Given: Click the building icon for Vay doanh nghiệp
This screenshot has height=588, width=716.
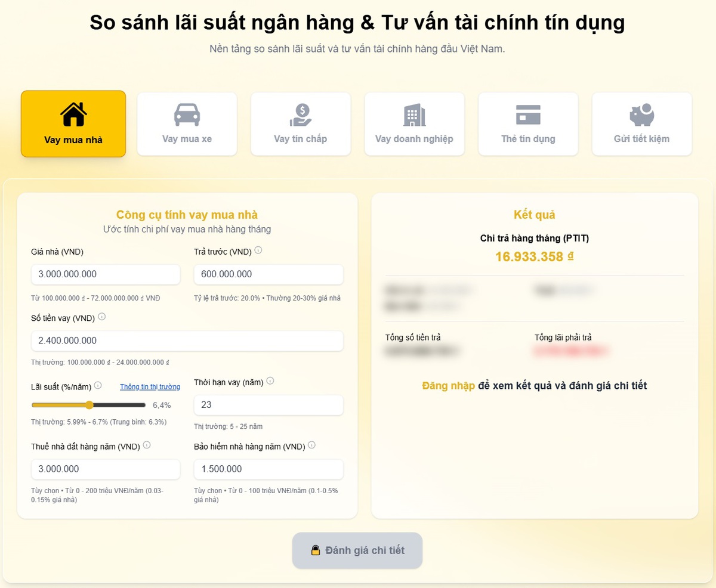Looking at the screenshot, I should [414, 114].
